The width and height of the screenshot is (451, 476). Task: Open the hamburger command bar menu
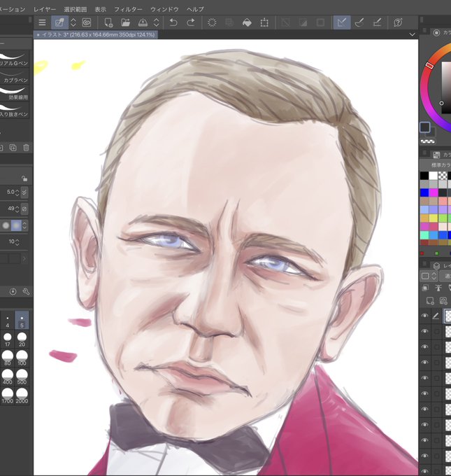click(42, 22)
